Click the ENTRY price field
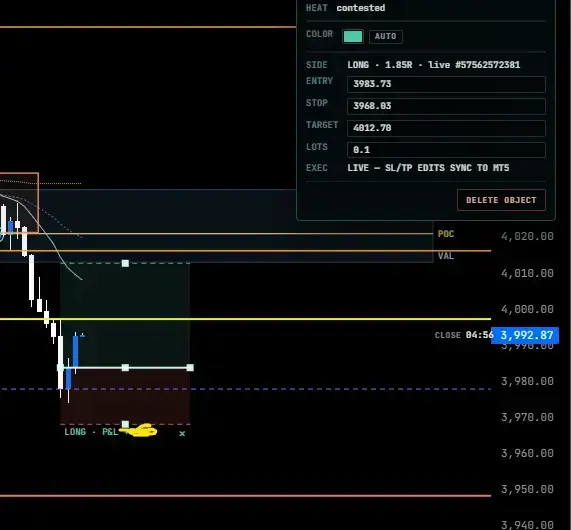Image resolution: width=571 pixels, height=530 pixels. click(x=446, y=84)
